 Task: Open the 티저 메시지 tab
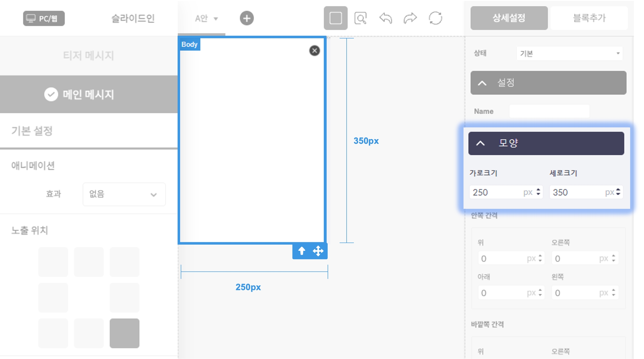[88, 55]
